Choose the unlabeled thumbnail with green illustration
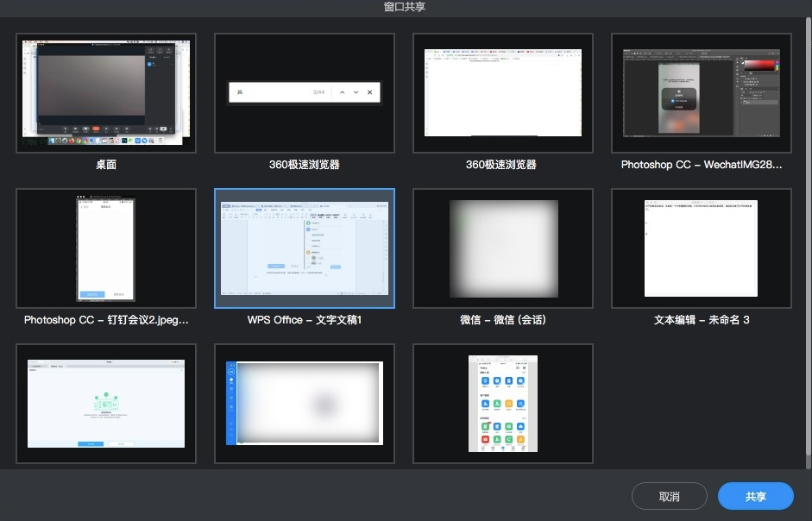The height and width of the screenshot is (521, 812). [106, 404]
